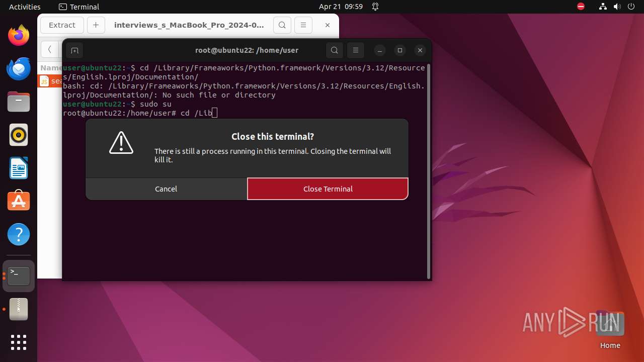
Task: Click the 'sudo su' command line
Action: click(155, 104)
